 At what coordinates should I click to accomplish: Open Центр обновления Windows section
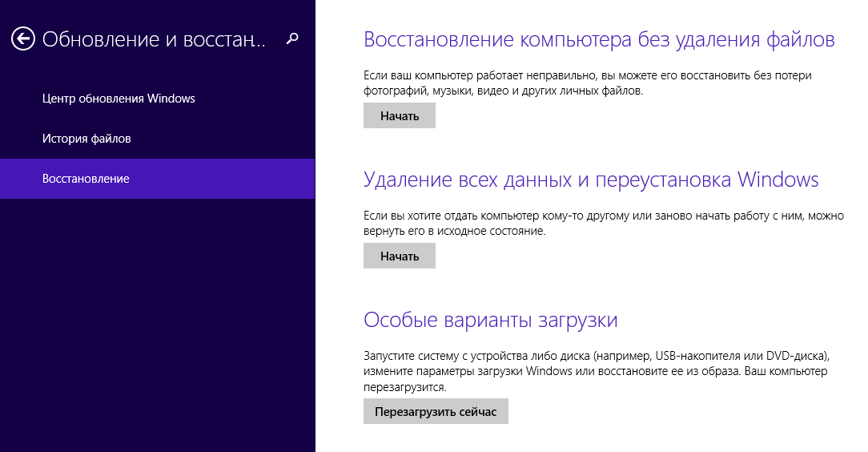[x=119, y=99]
